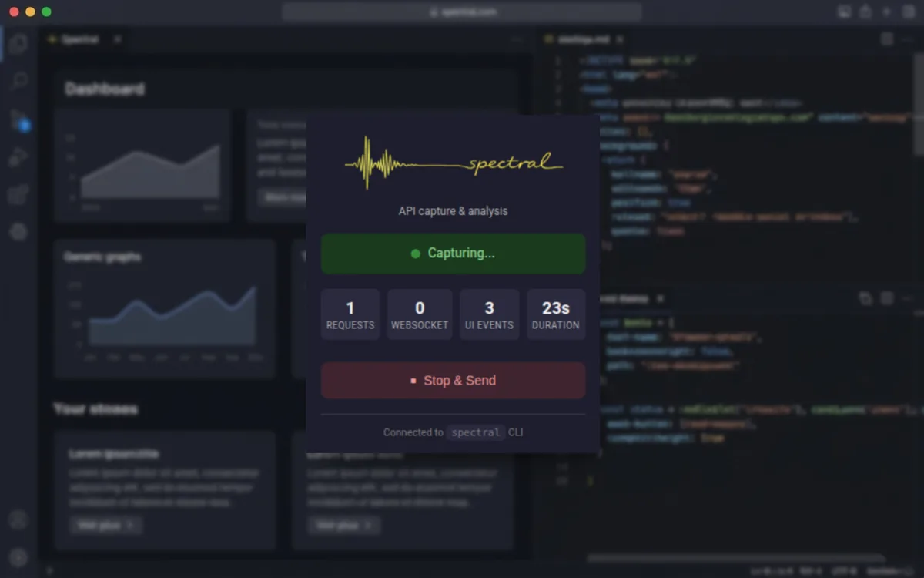Click the blue line graph in the Generic graphs card
924x578 pixels.
172,315
